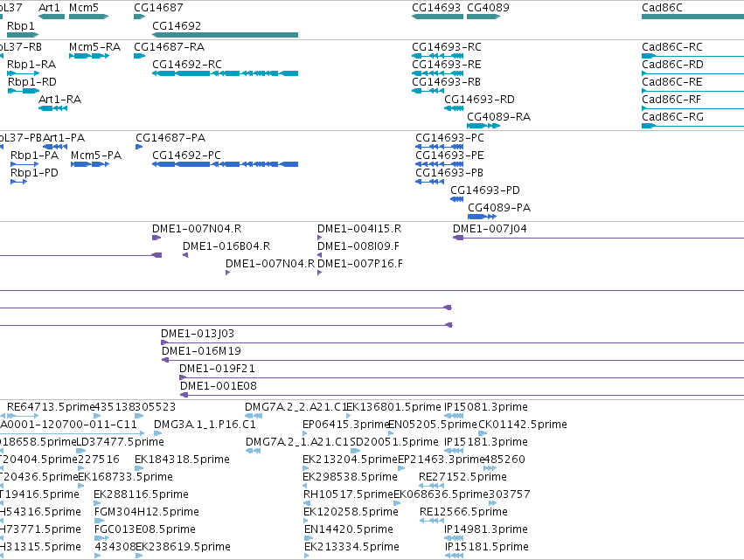Select the CG14692-PC CDS exon glyph
Image resolution: width=744 pixels, height=560 pixels.
[225, 164]
